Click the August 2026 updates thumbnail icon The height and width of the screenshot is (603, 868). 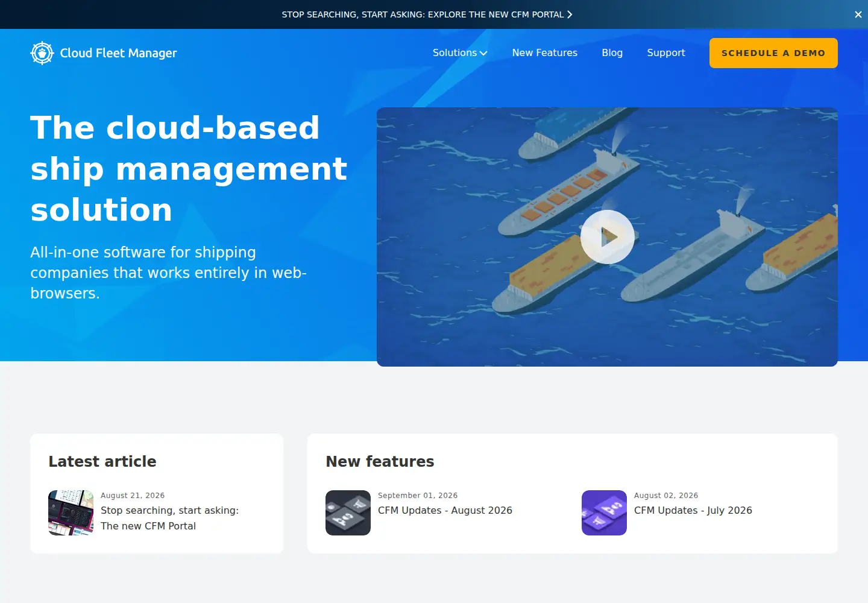348,513
